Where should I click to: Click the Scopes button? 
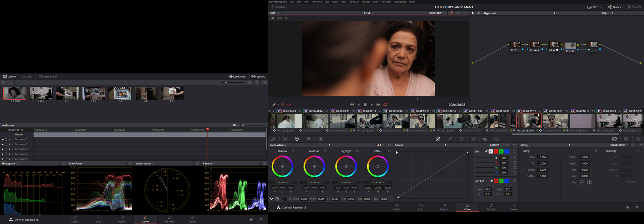[258, 77]
